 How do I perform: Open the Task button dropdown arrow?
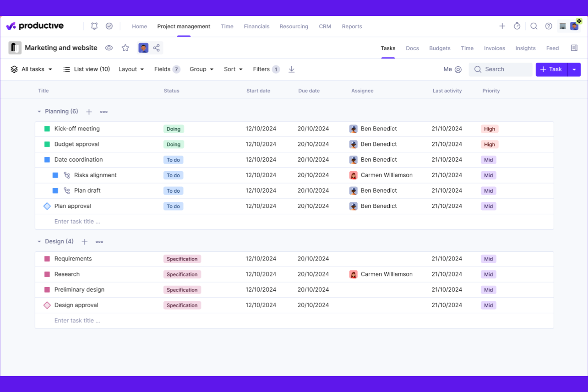click(574, 69)
